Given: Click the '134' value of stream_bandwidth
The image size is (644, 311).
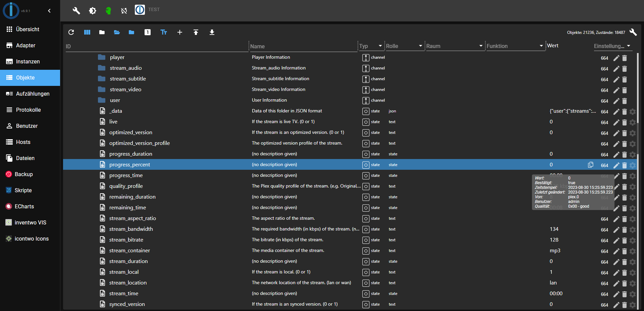Looking at the screenshot, I should pos(554,229).
